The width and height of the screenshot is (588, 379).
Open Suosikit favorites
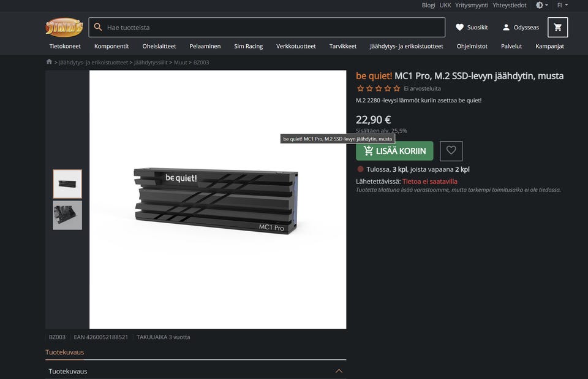coord(472,28)
